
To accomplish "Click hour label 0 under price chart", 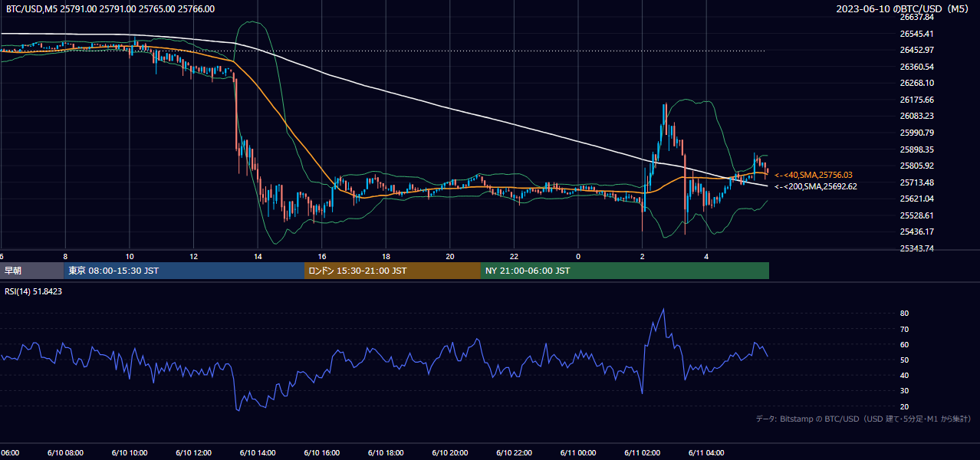I will pyautogui.click(x=578, y=256).
